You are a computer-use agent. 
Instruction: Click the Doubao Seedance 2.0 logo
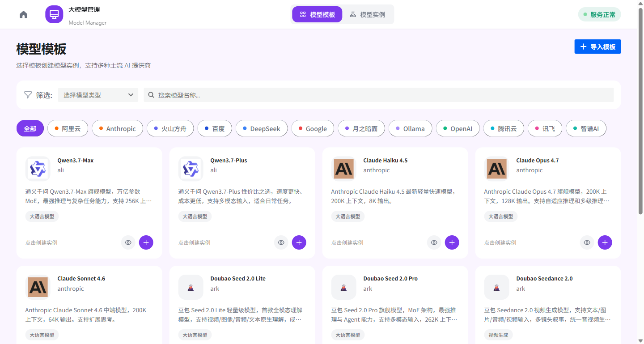click(x=496, y=287)
